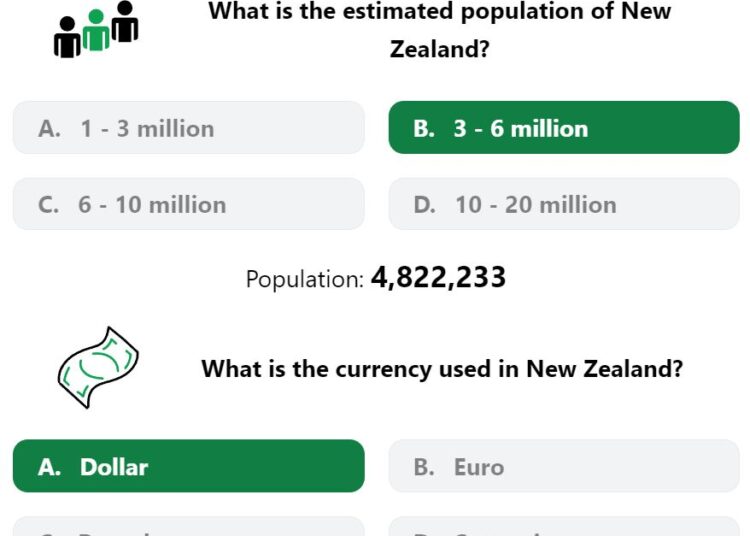Select highlighted answer B. 3 - 6 million
The height and width of the screenshot is (536, 750).
(x=564, y=128)
